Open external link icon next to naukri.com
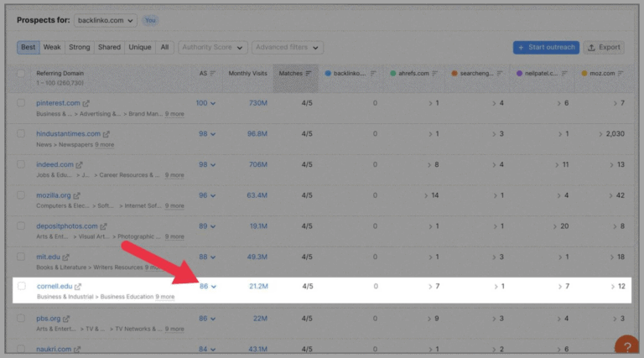 [77, 350]
